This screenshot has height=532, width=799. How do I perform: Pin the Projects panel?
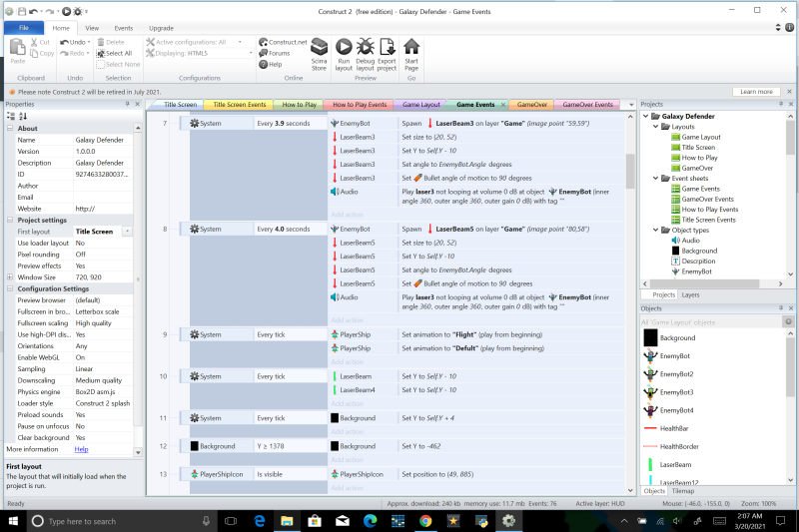(x=781, y=104)
